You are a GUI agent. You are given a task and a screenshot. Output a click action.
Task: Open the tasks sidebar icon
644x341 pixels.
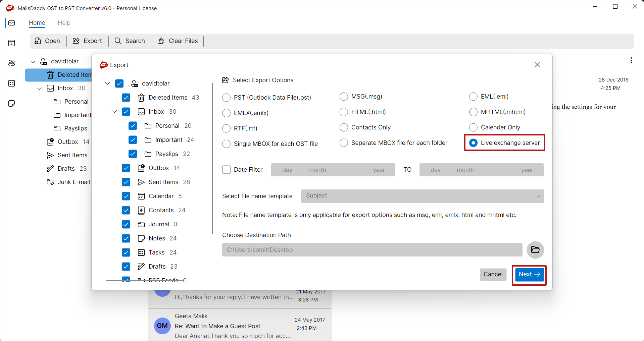pyautogui.click(x=12, y=83)
